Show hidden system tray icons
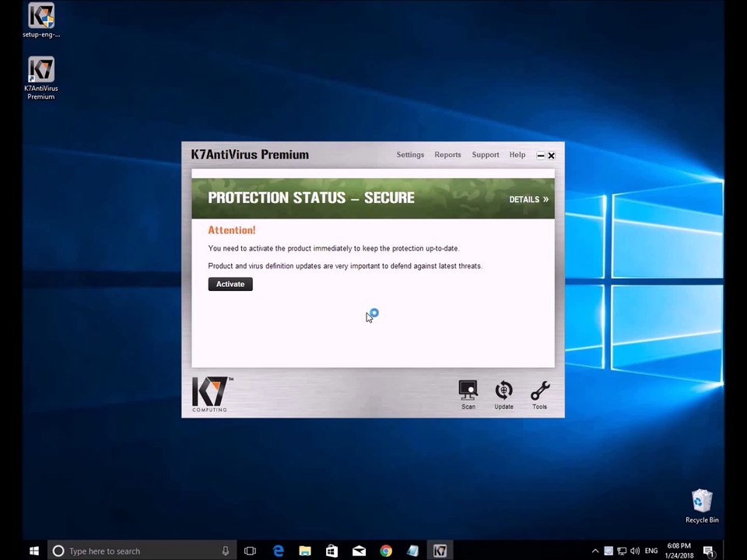This screenshot has width=747, height=560. coord(595,551)
